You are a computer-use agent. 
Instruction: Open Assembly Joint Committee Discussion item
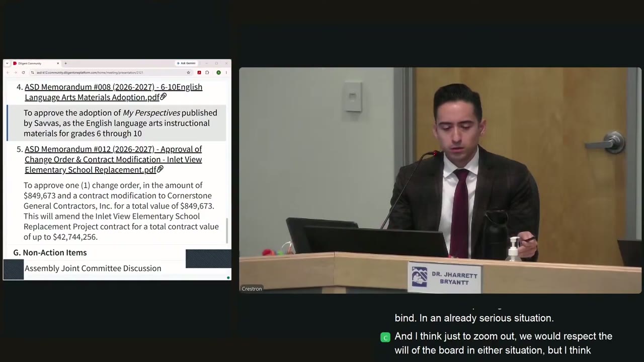tap(93, 268)
